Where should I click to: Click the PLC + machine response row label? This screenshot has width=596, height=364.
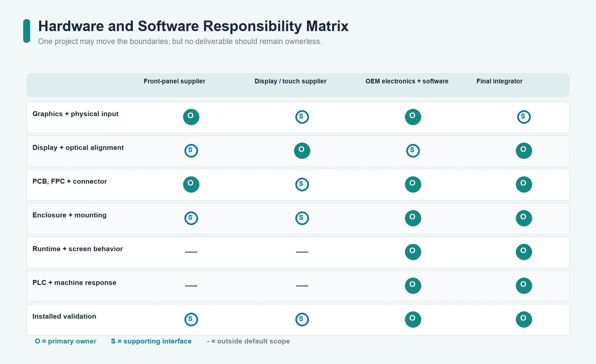tap(74, 283)
